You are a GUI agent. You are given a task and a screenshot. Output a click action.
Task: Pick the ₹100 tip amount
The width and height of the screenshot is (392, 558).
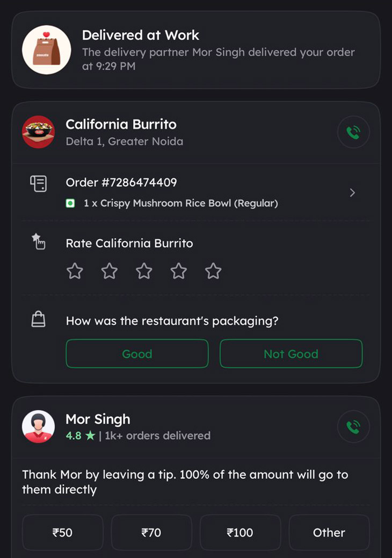point(240,533)
